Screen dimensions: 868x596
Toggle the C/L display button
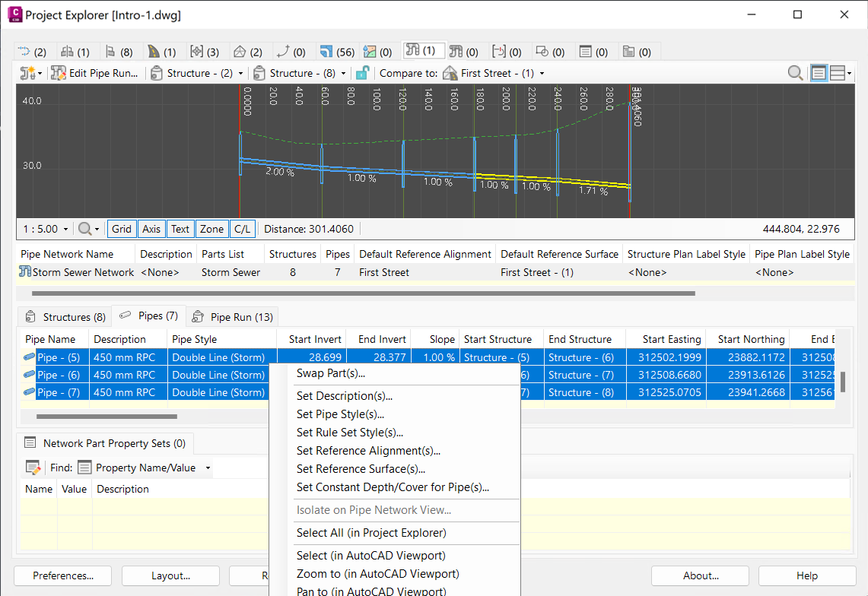(242, 229)
